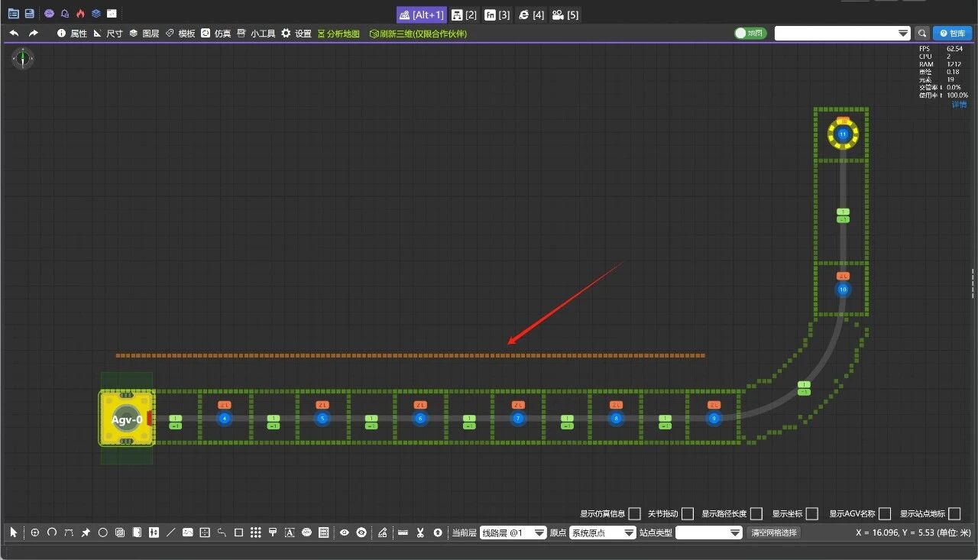978x560 pixels.
Task: Click the redo arrow
Action: pos(34,34)
